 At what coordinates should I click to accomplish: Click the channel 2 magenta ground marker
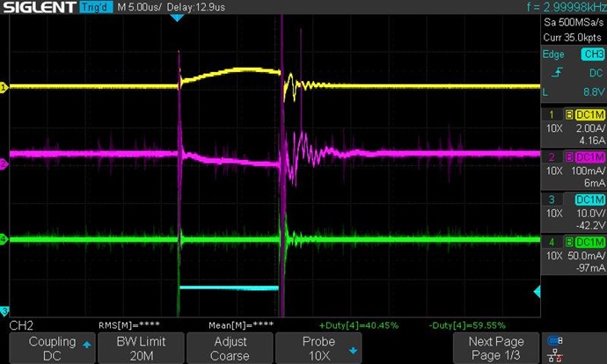coord(4,164)
